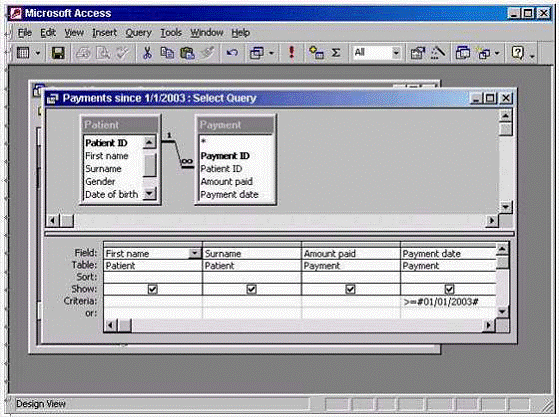Click design grid horizontal scroll left arrow
Screen dimensions: 559x417
pos(111,325)
